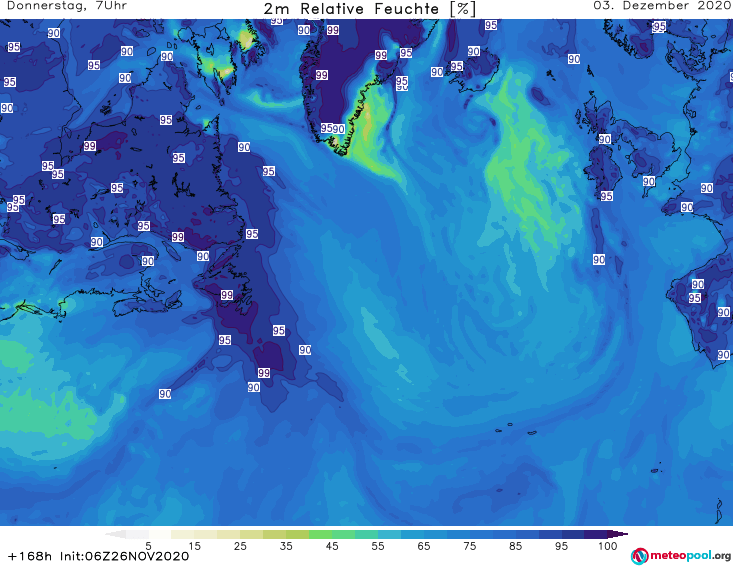Click the legend value '75'

point(469,546)
